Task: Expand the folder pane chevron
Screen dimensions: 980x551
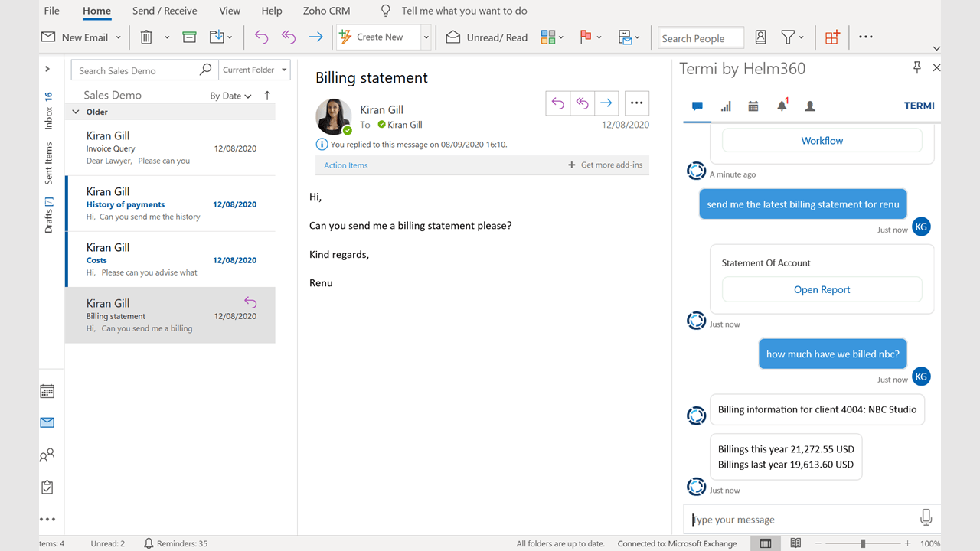Action: [47, 69]
